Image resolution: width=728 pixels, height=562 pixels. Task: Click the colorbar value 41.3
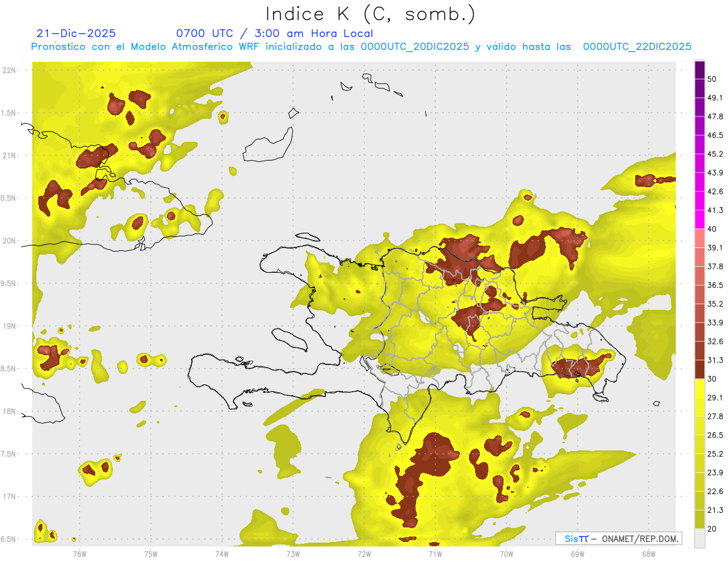[x=715, y=210]
